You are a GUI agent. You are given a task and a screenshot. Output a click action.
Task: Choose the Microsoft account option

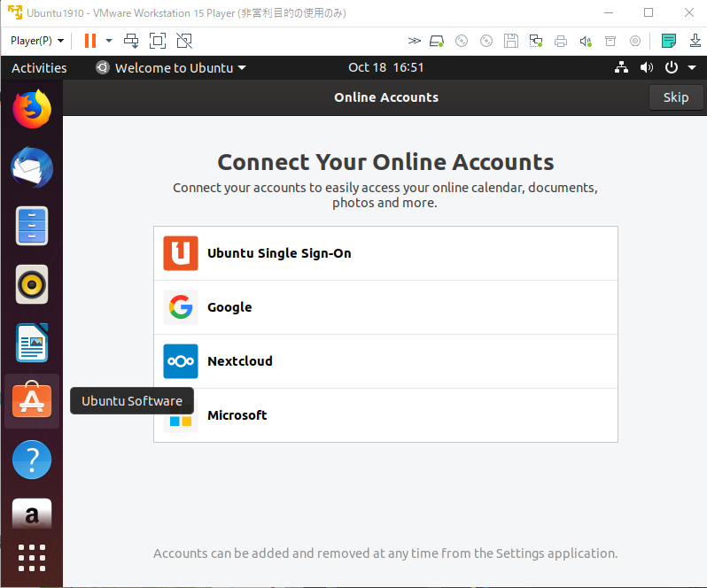tap(385, 415)
